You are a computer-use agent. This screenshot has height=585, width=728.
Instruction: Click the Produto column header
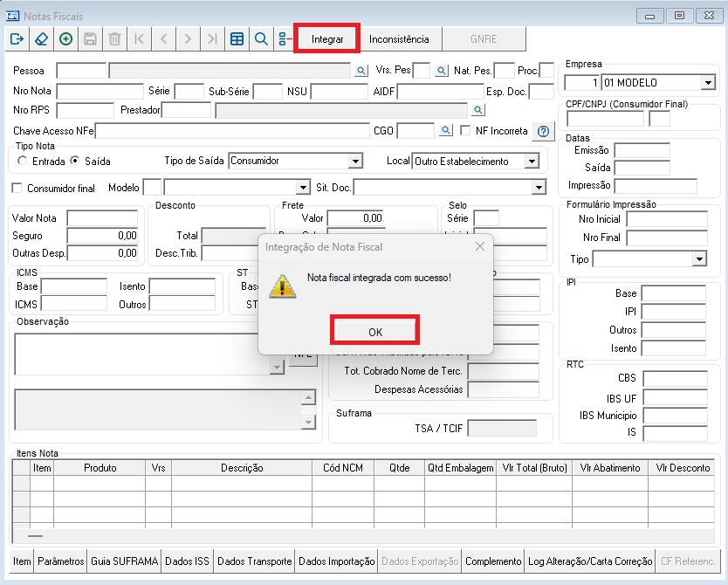(100, 467)
